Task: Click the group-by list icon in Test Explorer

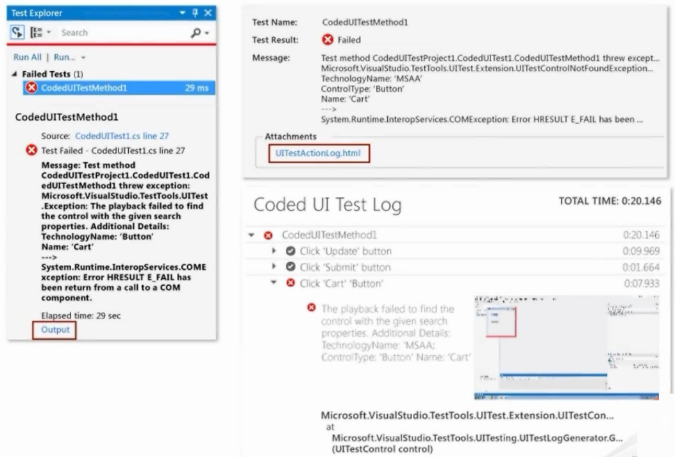Action: pos(36,32)
